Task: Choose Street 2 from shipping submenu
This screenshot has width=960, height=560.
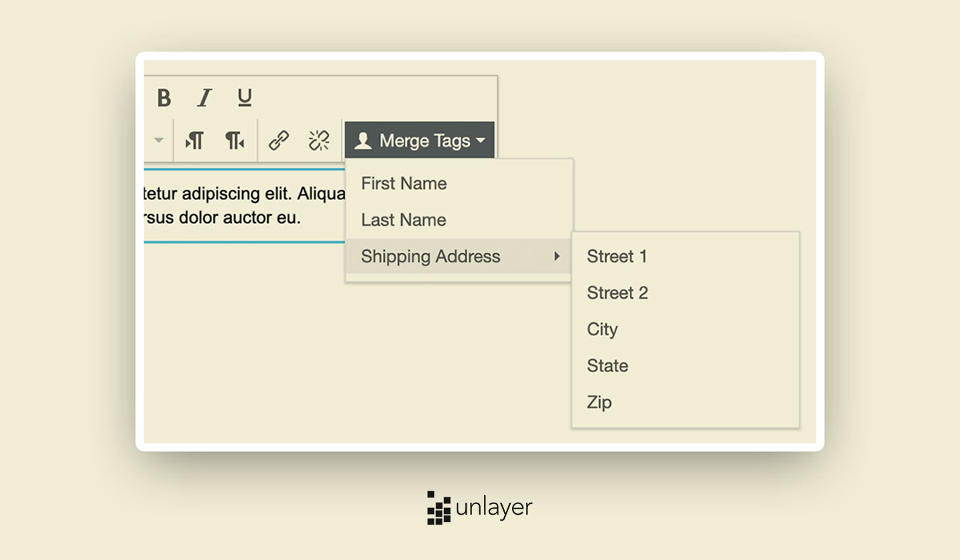Action: coord(617,293)
